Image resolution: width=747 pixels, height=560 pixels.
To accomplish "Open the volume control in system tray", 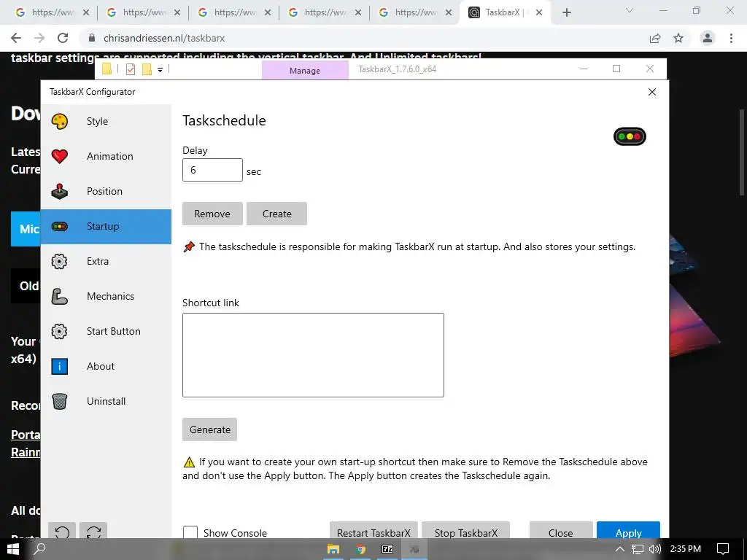I will click(655, 549).
